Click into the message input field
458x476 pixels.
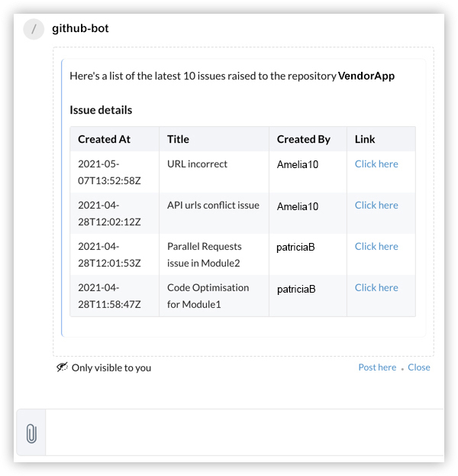[x=244, y=432]
